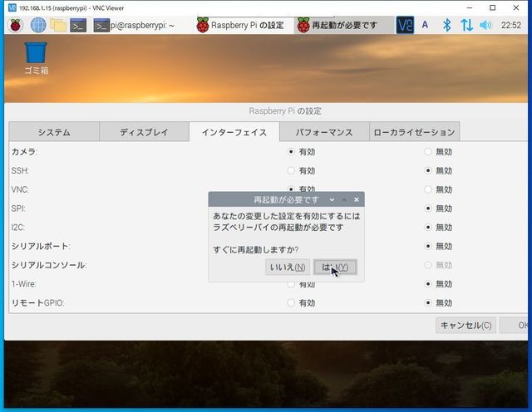Switch to Raspberry Pi の設定 taskbar entry

pyautogui.click(x=240, y=25)
